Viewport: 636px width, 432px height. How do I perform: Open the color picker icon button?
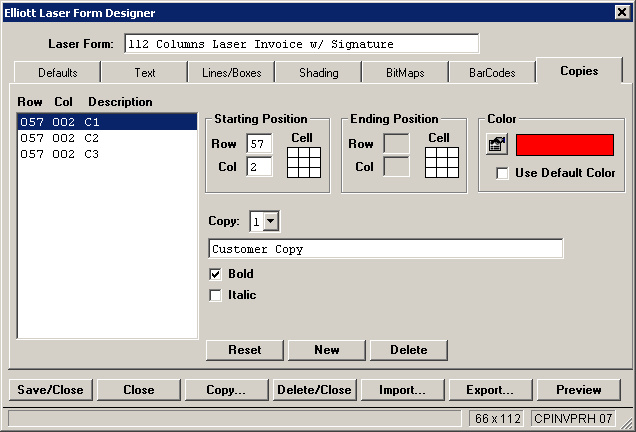pyautogui.click(x=497, y=144)
